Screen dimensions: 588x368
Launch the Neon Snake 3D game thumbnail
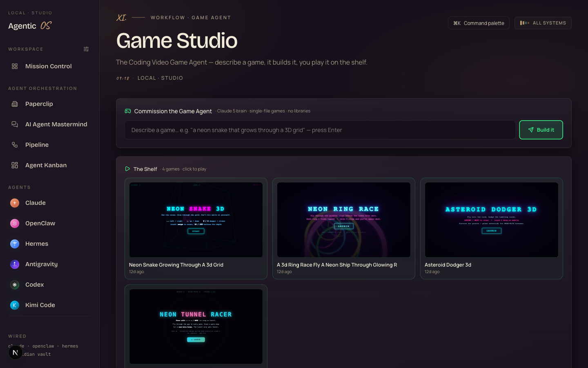click(x=196, y=220)
